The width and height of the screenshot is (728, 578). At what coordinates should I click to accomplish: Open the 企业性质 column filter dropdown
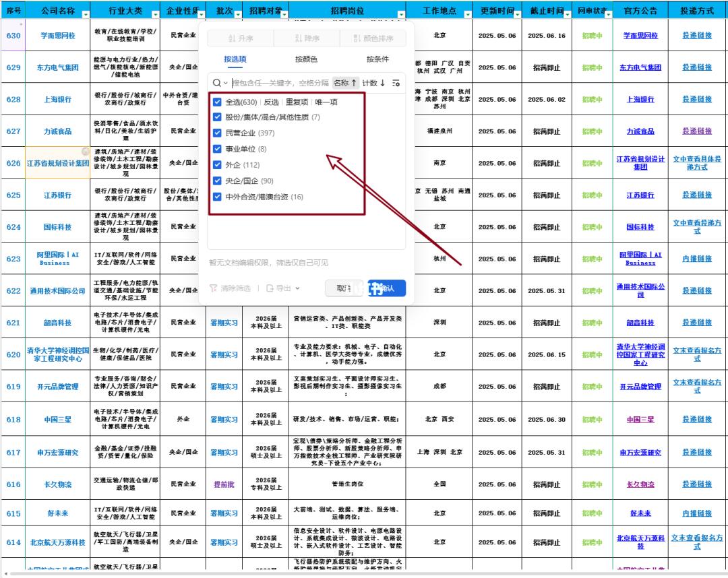202,15
